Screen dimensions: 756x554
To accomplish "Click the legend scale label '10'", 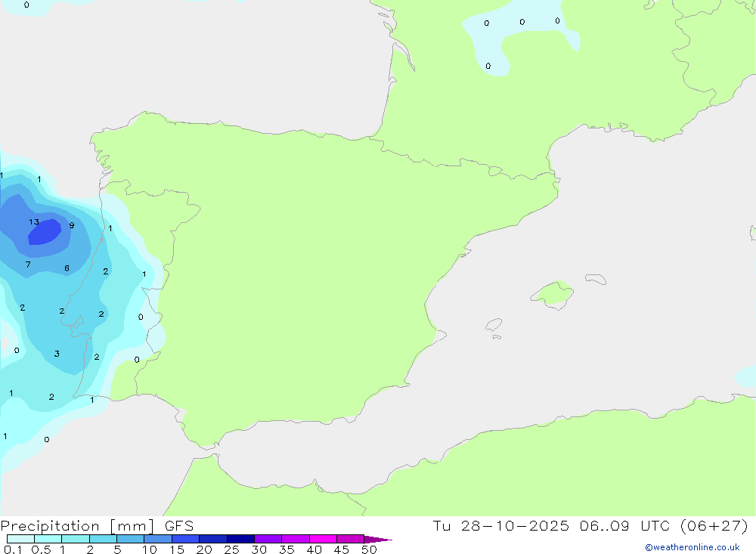I will point(150,549).
